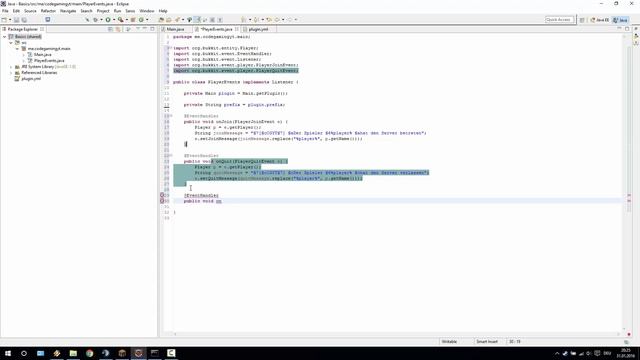This screenshot has height=360, width=640.
Task: Focus the Quick Access search field
Action: [x=559, y=20]
